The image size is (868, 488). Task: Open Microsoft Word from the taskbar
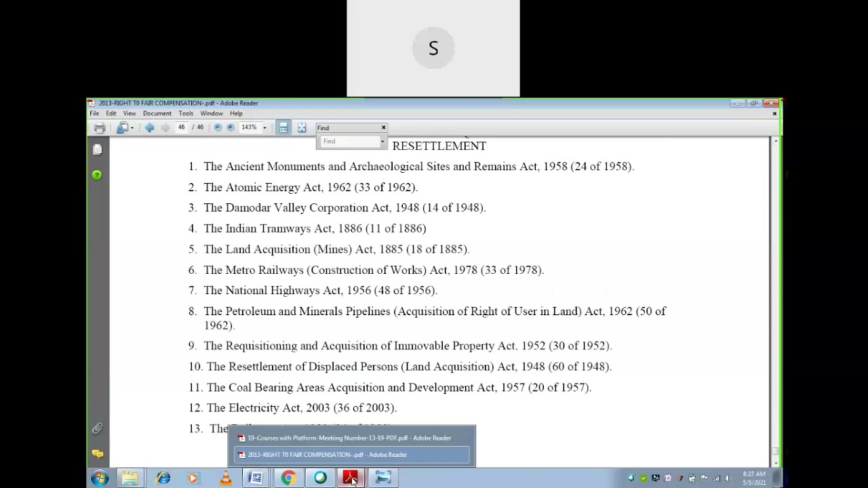pyautogui.click(x=256, y=479)
